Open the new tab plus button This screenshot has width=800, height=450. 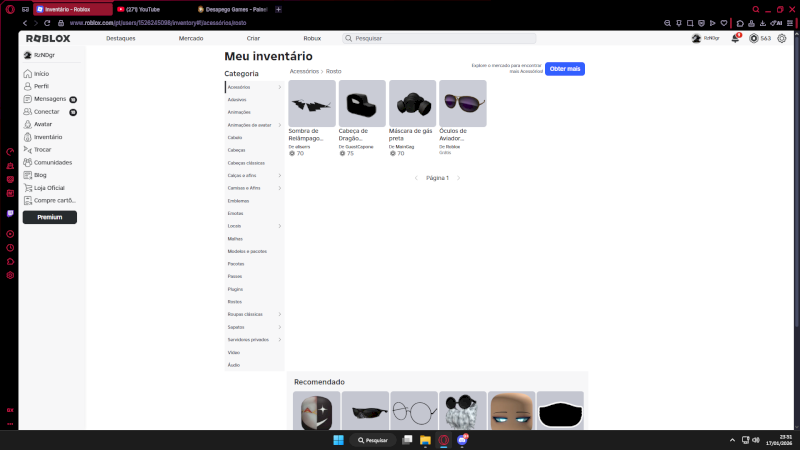(x=278, y=9)
